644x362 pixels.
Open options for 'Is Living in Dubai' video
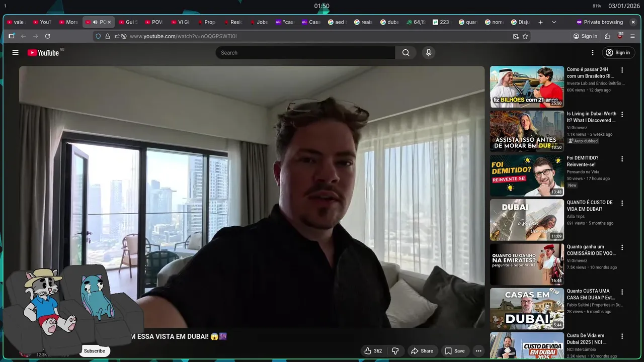[x=622, y=115]
